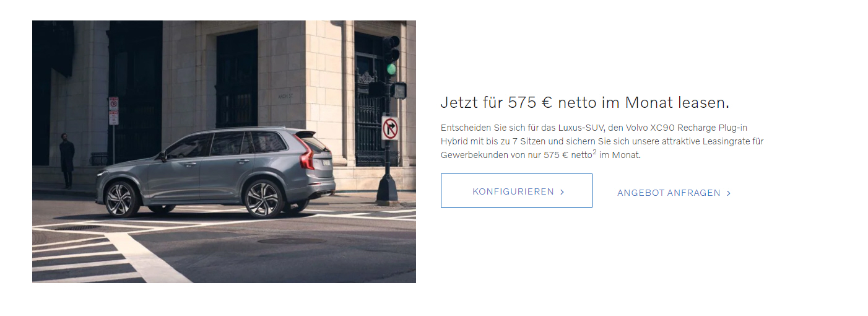Screen dimensions: 868x316
Task: Click the chevron arrow inside the KONFIGURIEREN button
Action: (562, 192)
